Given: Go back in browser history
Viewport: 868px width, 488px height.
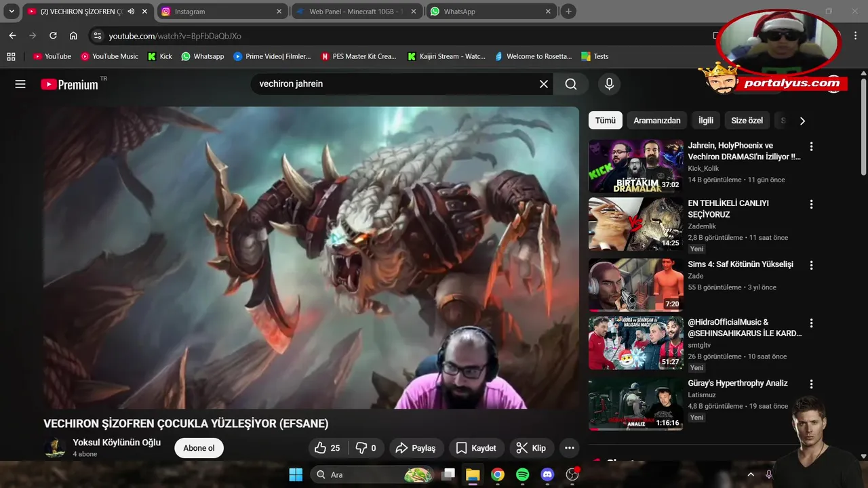Looking at the screenshot, I should tap(12, 36).
